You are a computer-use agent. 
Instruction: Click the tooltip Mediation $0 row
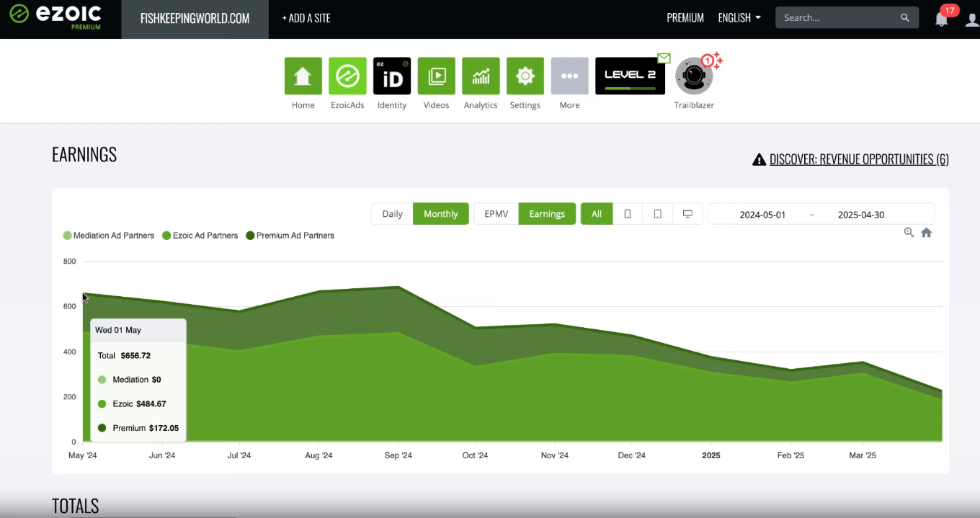click(129, 380)
